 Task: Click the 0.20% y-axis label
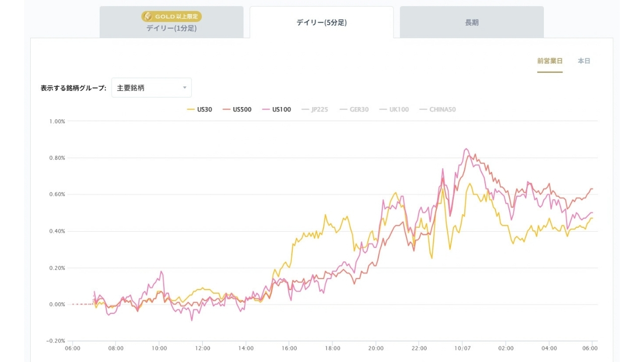pyautogui.click(x=57, y=268)
